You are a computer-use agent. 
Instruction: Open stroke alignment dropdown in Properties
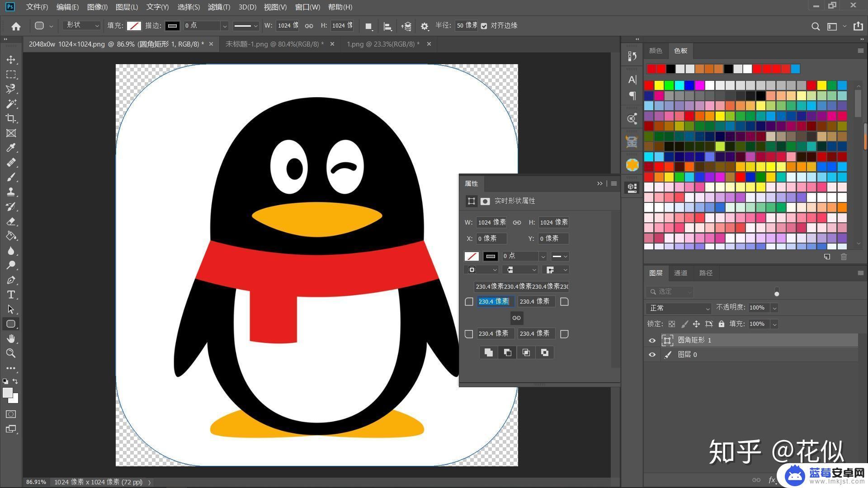[481, 270]
